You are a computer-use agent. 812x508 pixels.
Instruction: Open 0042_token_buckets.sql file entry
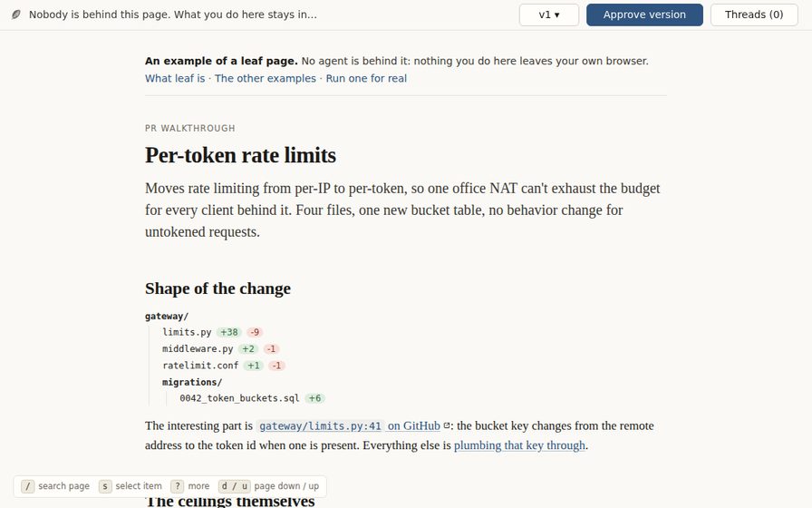239,398
